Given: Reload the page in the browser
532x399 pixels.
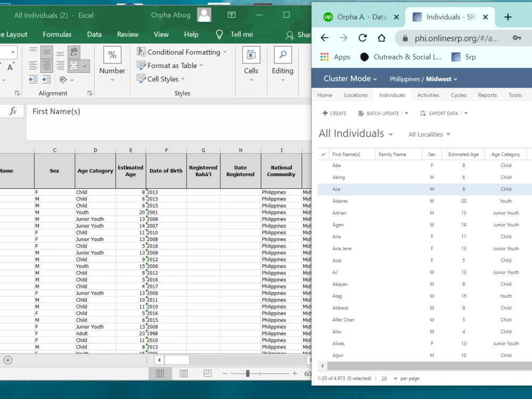Looking at the screenshot, I should coord(362,38).
